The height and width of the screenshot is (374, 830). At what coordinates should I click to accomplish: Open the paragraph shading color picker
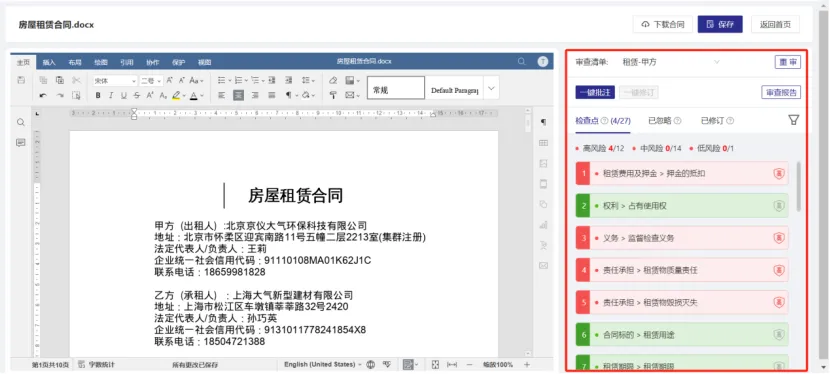point(308,96)
